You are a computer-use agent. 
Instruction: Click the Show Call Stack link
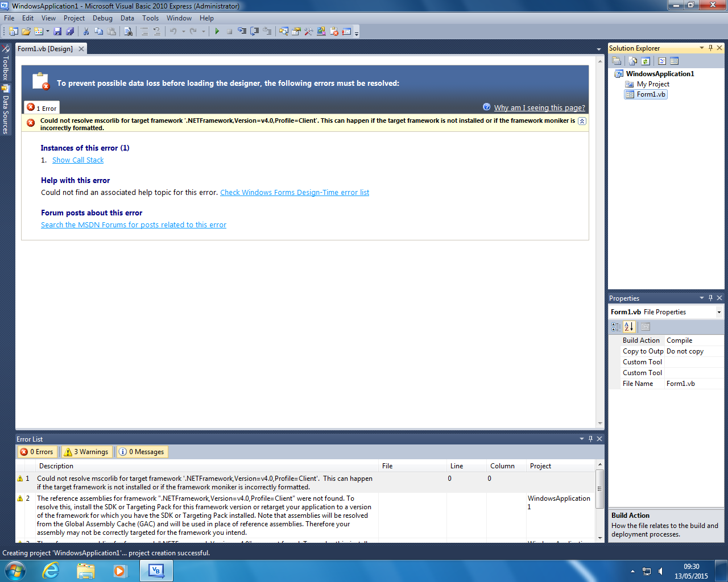coord(77,160)
